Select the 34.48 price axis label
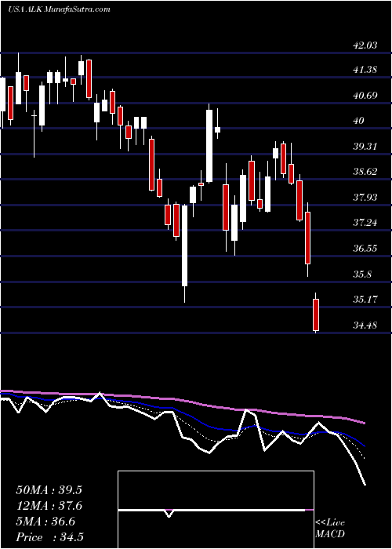 coord(365,325)
